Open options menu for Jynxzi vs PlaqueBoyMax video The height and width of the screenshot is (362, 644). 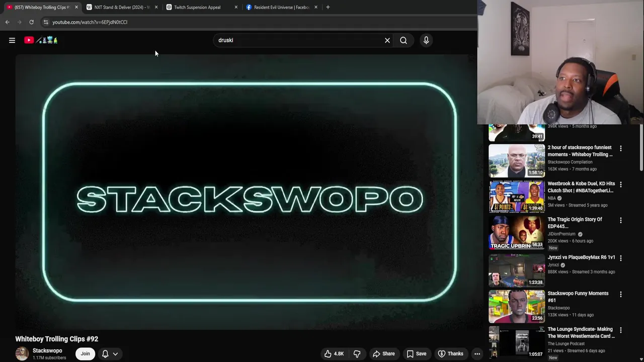tap(621, 258)
